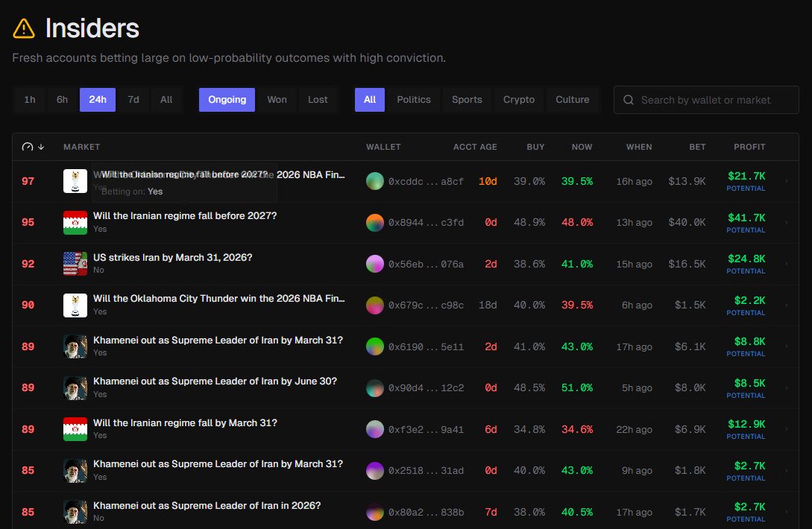Open avatar for wallet 0x6190...5e11
Image resolution: width=812 pixels, height=529 pixels.
click(375, 346)
